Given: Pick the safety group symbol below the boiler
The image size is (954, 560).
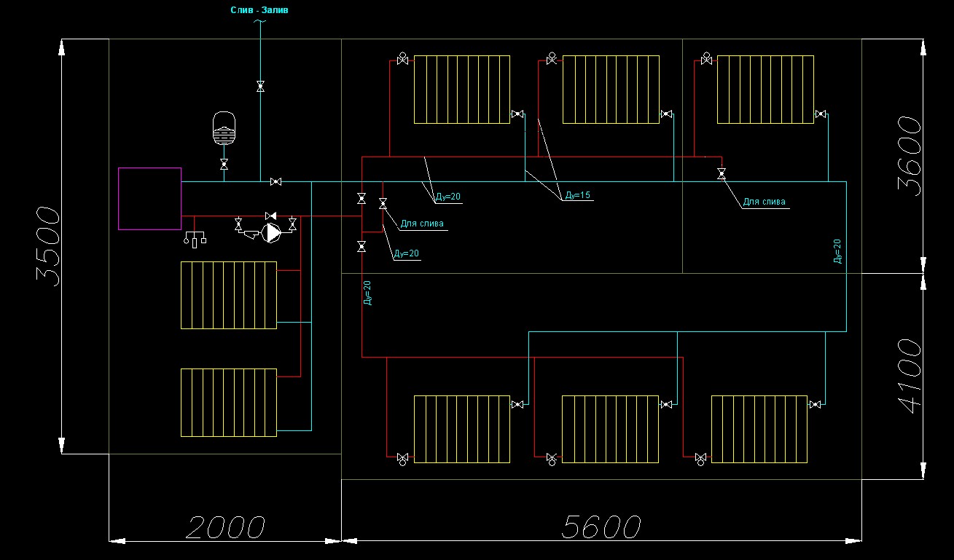Looking at the screenshot, I should (195, 240).
